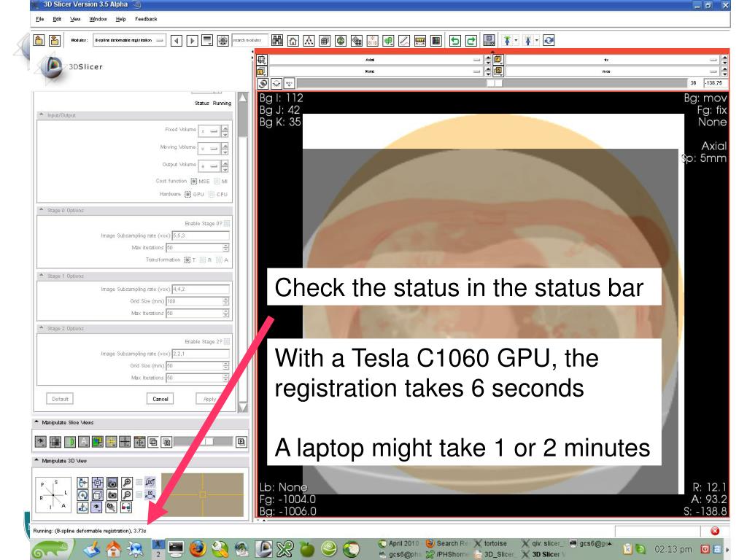Select the A transformation radio button
747x560 pixels.
click(219, 260)
